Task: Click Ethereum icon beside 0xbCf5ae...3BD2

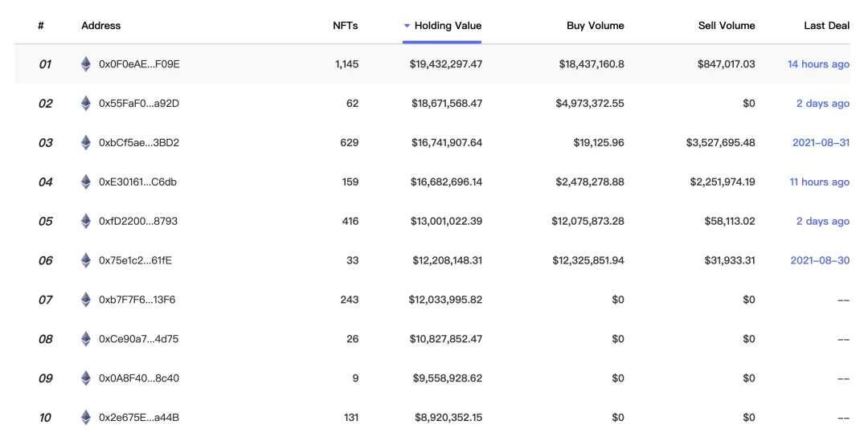Action: 86,143
